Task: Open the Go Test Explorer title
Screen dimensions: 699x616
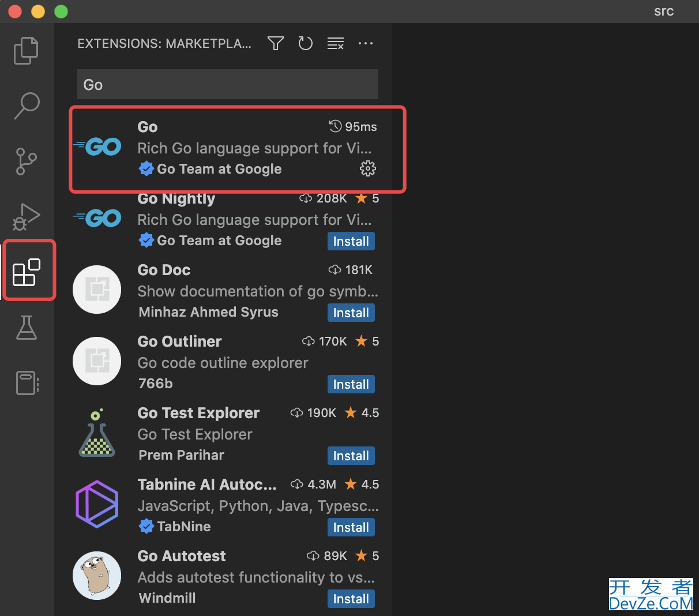Action: [x=198, y=413]
